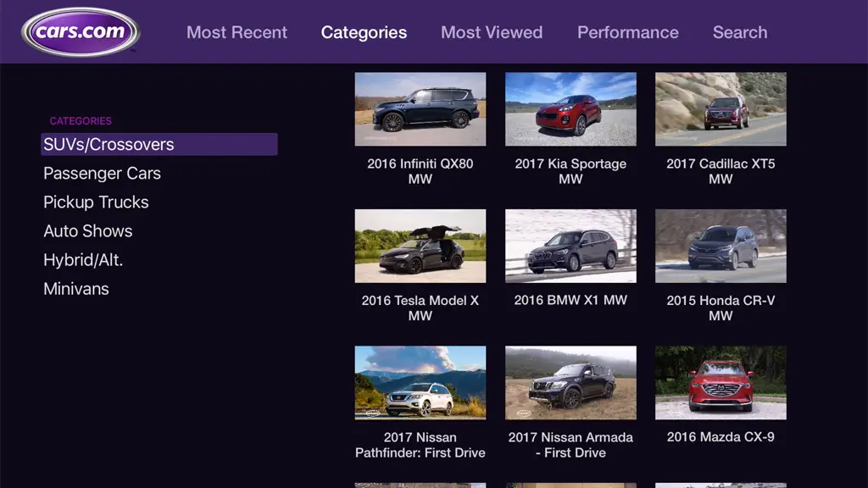
Task: Play the 2016 Infiniti QX80 video thumbnail
Action: pos(420,109)
